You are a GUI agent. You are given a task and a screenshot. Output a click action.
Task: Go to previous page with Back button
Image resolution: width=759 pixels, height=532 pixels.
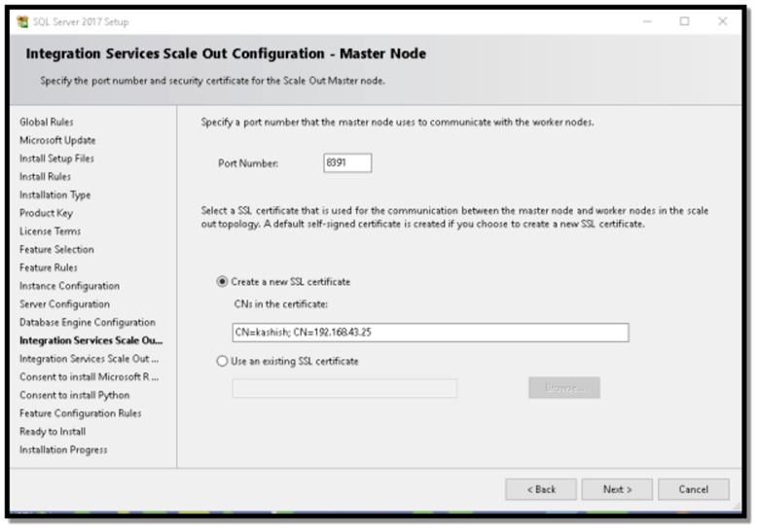pyautogui.click(x=541, y=489)
